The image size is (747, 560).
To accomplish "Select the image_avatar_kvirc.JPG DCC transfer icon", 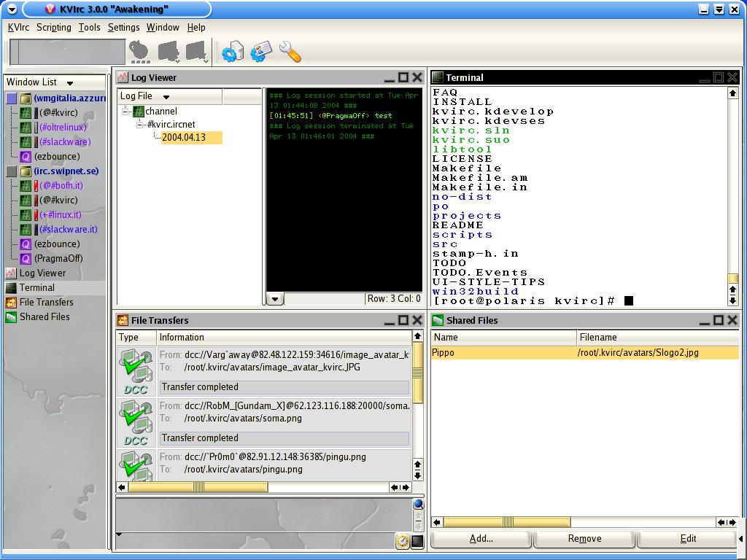I will (x=136, y=371).
